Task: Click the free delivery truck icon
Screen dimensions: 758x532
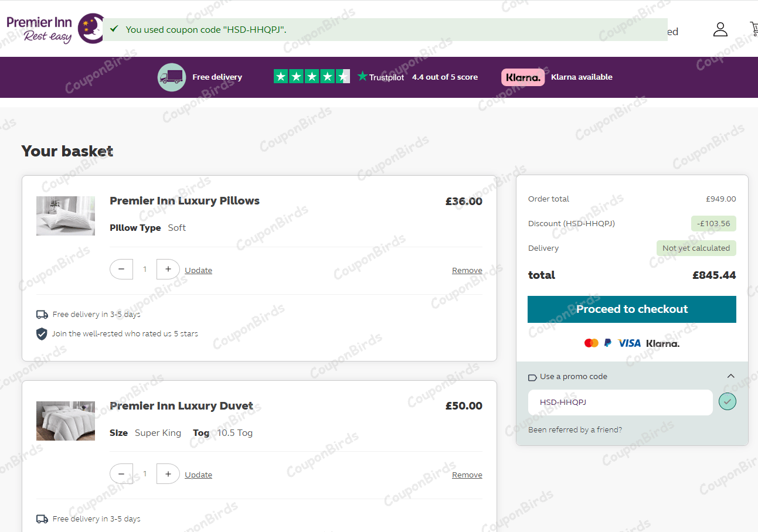Action: 171,77
